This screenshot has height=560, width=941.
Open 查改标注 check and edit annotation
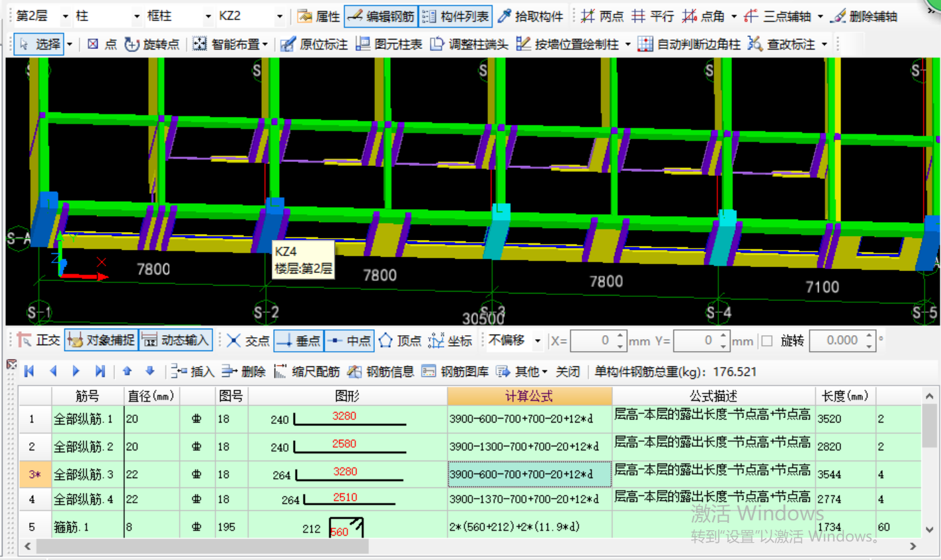(x=782, y=44)
